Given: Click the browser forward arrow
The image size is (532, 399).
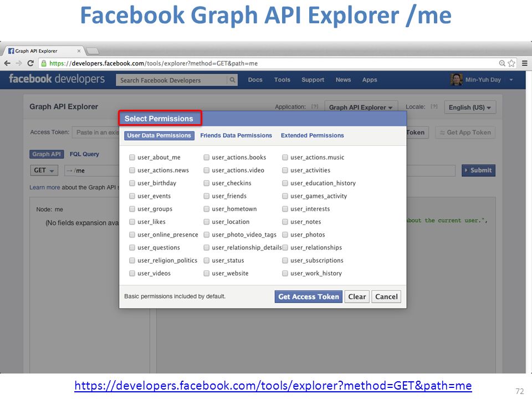Looking at the screenshot, I should (x=19, y=63).
